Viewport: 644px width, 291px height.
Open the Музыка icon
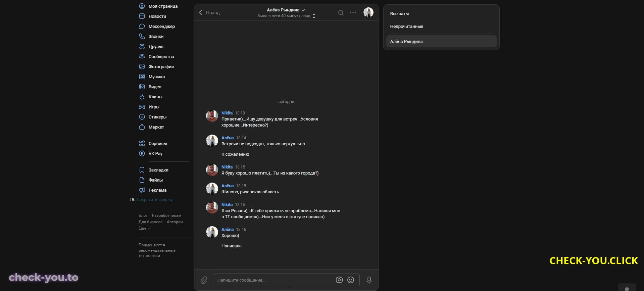[x=142, y=77]
